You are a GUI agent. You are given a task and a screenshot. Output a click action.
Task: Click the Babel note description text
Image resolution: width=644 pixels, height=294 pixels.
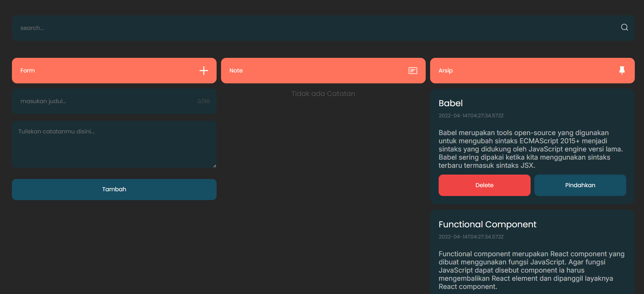[531, 149]
